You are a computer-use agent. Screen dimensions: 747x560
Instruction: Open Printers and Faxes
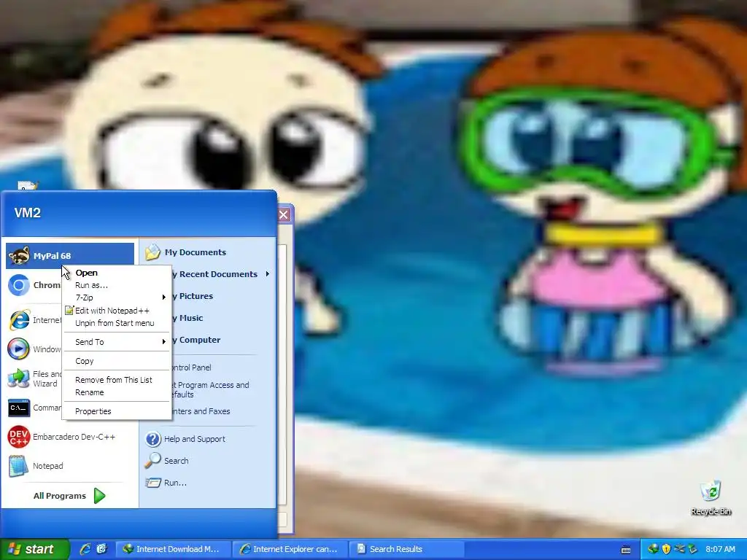tap(201, 411)
